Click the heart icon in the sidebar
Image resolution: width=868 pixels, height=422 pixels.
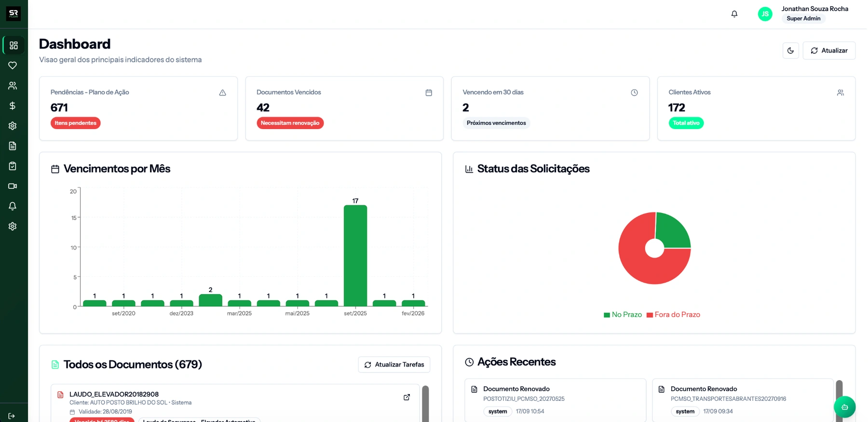pyautogui.click(x=13, y=66)
